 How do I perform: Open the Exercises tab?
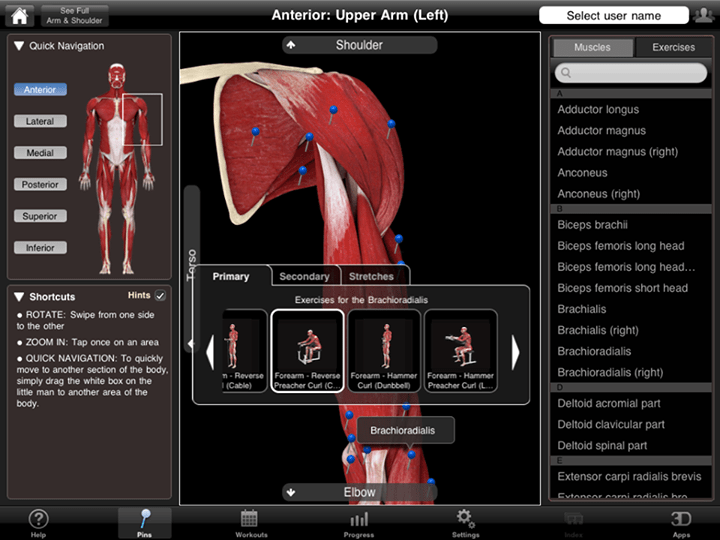pyautogui.click(x=673, y=47)
